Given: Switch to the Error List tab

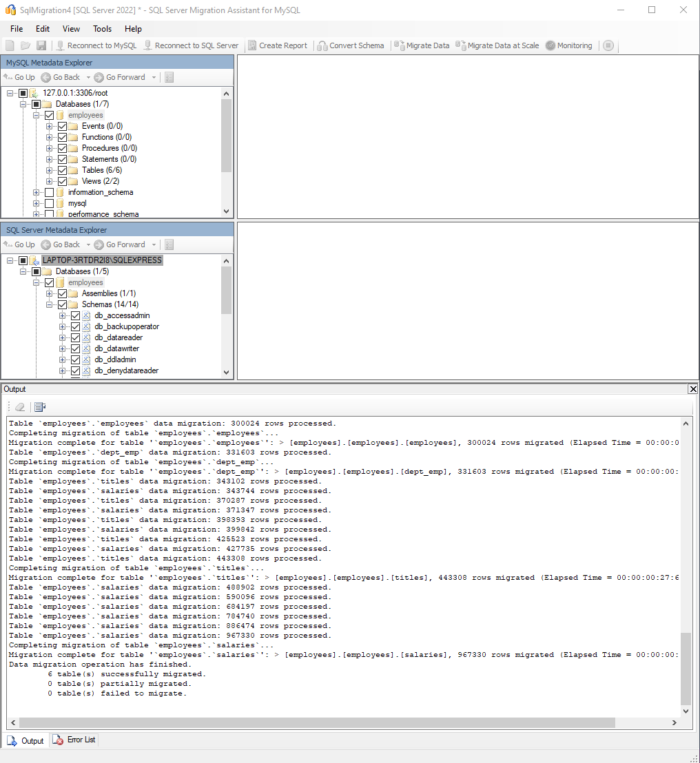Looking at the screenshot, I should click(x=74, y=740).
